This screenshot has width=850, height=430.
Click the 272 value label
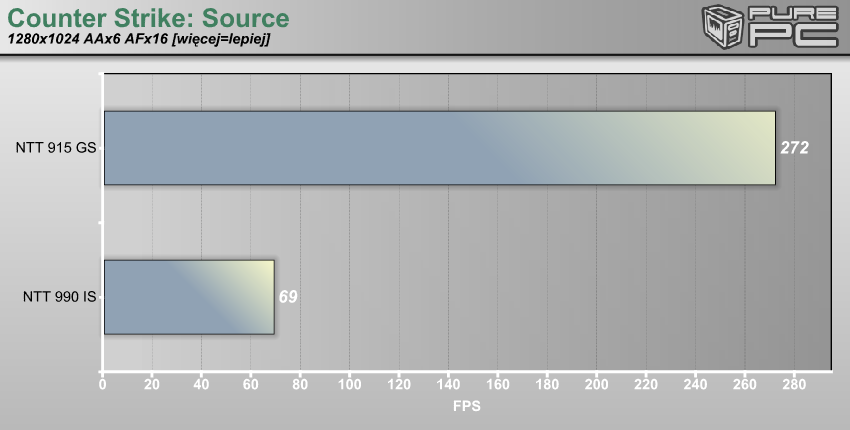[794, 148]
